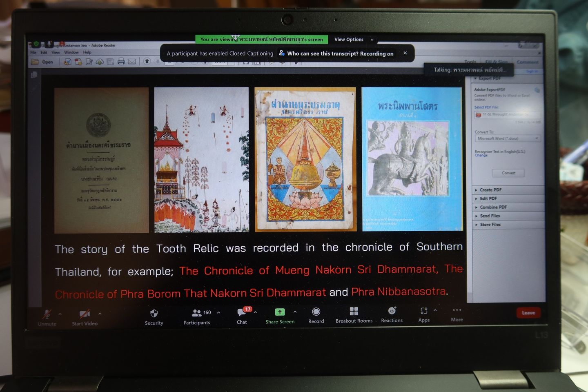Click the temple mural painting image
The image size is (588, 392).
202,160
